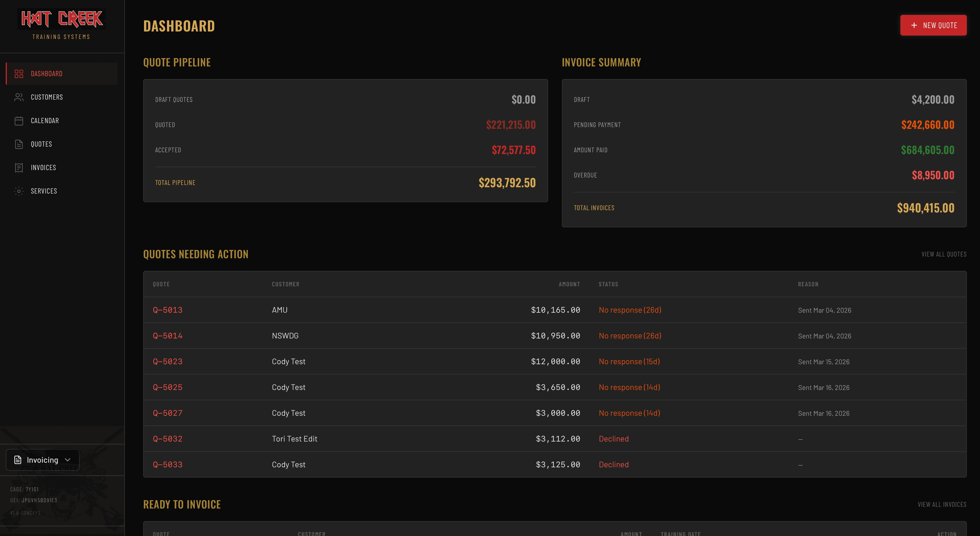Click the $3,112.00 amount cell

[558, 439]
